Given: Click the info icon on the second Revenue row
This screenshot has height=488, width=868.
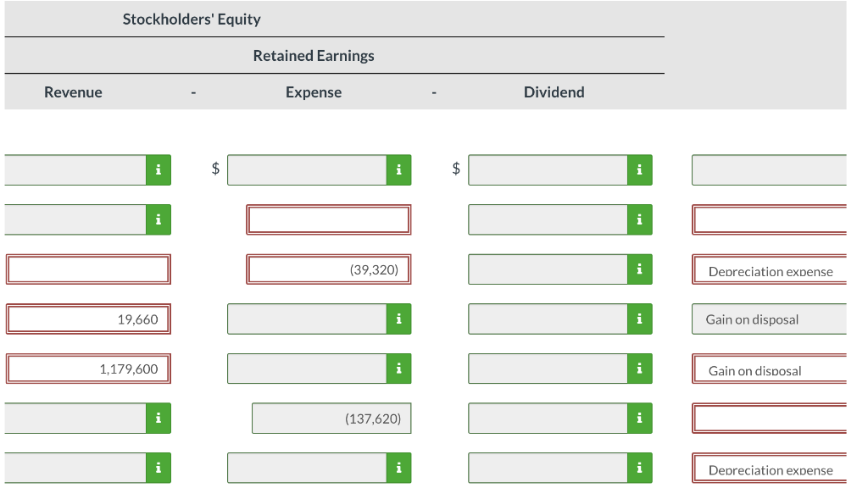Looking at the screenshot, I should point(157,219).
